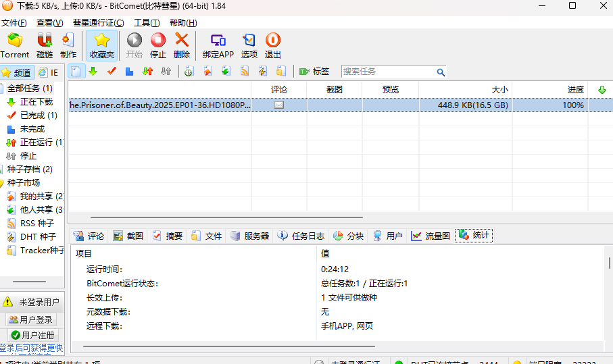
Task: Toggle the 收藏夹 favorites star button
Action: (x=101, y=45)
